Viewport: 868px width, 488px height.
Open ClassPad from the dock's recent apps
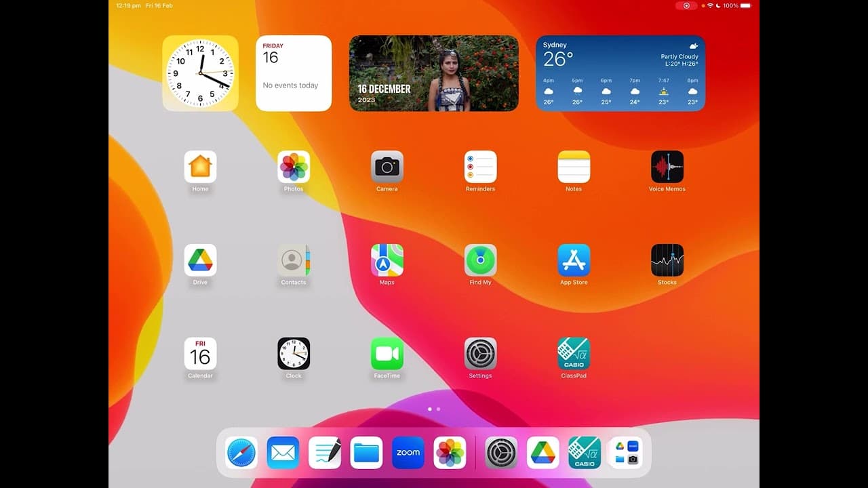click(x=585, y=453)
